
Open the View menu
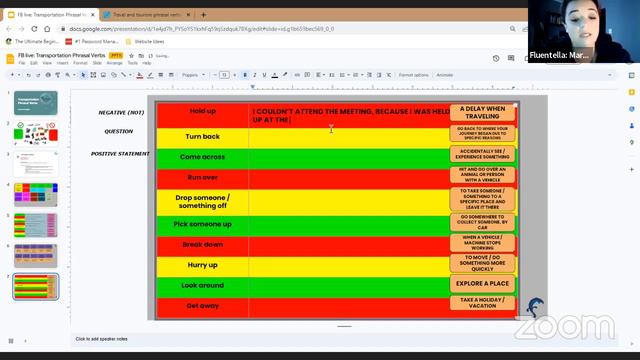[47, 63]
